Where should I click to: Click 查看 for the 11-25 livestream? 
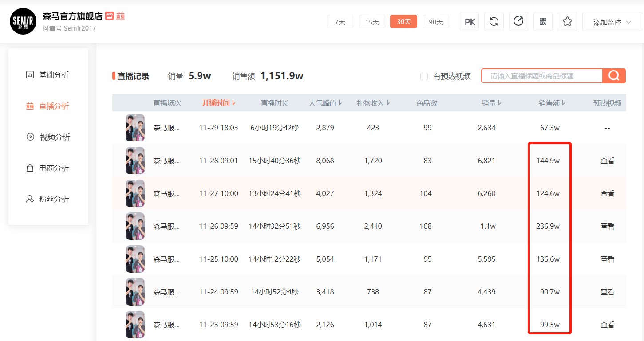607,259
